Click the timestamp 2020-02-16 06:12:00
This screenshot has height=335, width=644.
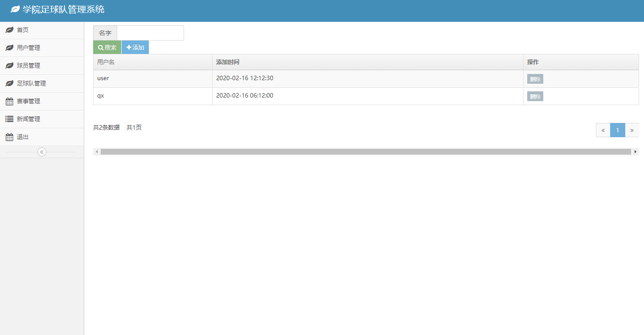pos(245,95)
